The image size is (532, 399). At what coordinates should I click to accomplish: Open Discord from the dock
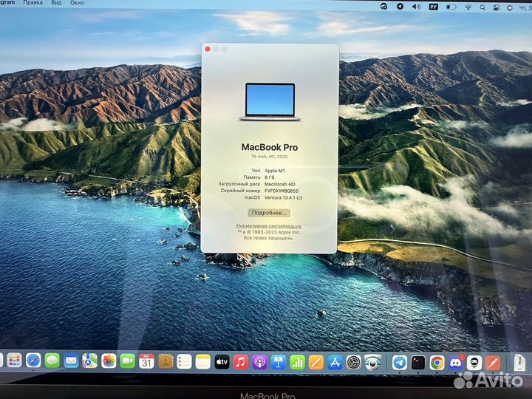(455, 363)
